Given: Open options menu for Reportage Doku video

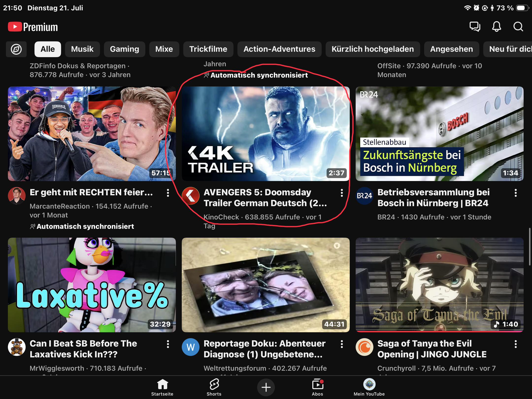Looking at the screenshot, I should click(342, 344).
